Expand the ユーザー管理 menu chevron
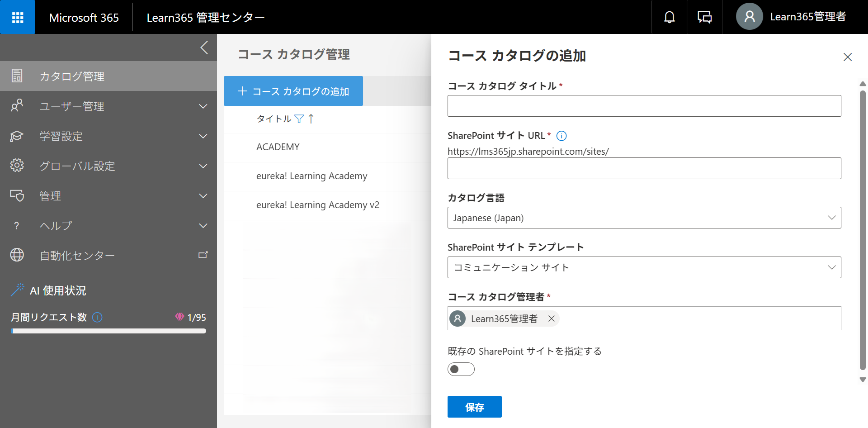This screenshot has height=428, width=868. [x=203, y=106]
